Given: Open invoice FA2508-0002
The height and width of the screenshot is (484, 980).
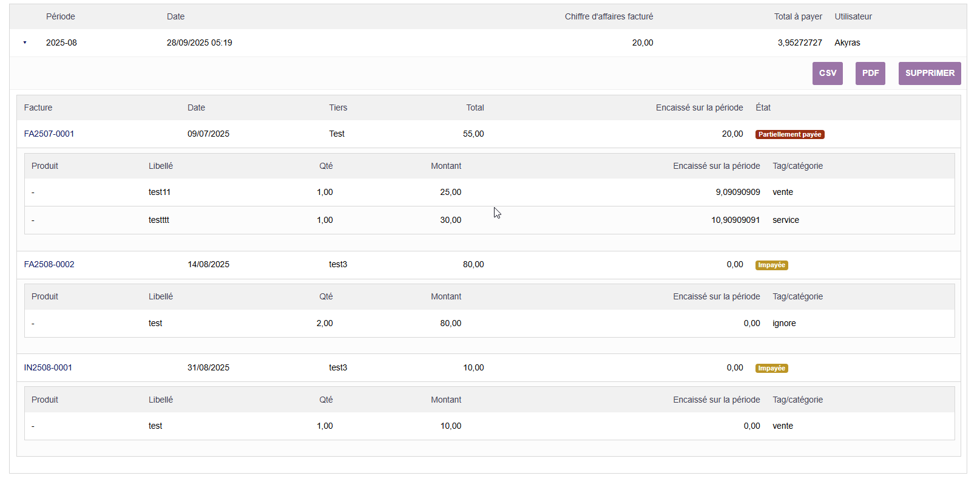Looking at the screenshot, I should (x=49, y=264).
